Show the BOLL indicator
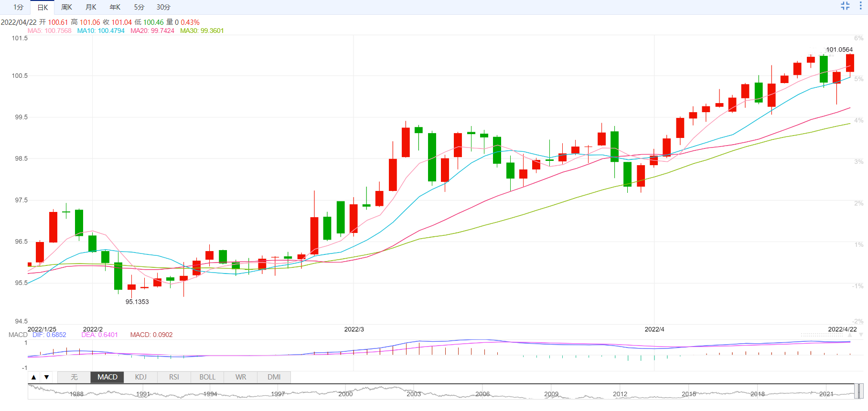 [207, 377]
